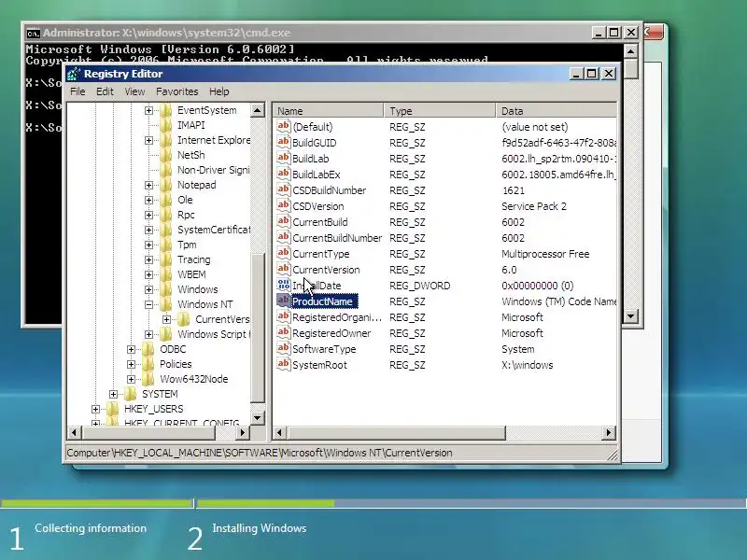Click the Registry Editor title bar icon
The width and height of the screenshot is (747, 560).
(x=74, y=74)
